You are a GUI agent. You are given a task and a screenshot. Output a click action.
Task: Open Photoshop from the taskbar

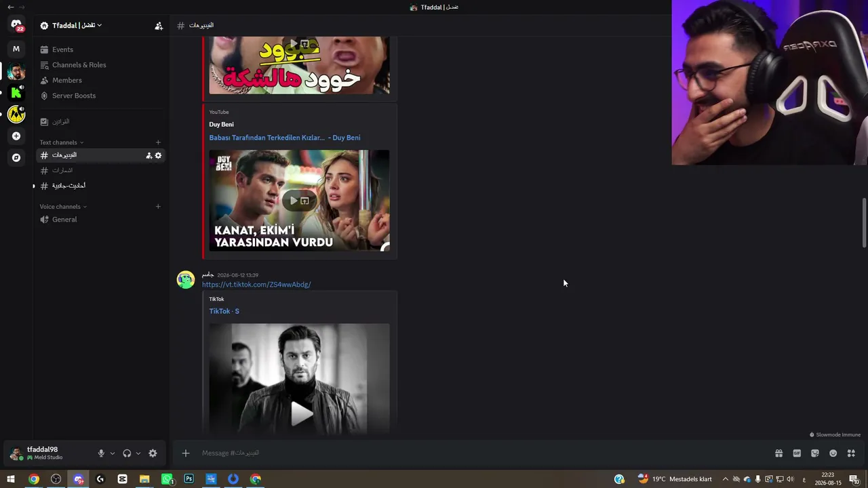[x=189, y=479]
